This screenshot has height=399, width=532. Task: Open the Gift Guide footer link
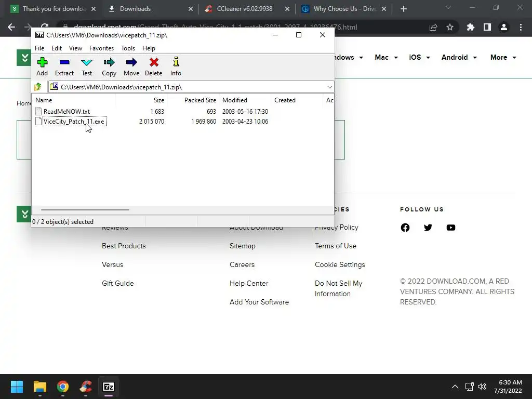(118, 283)
